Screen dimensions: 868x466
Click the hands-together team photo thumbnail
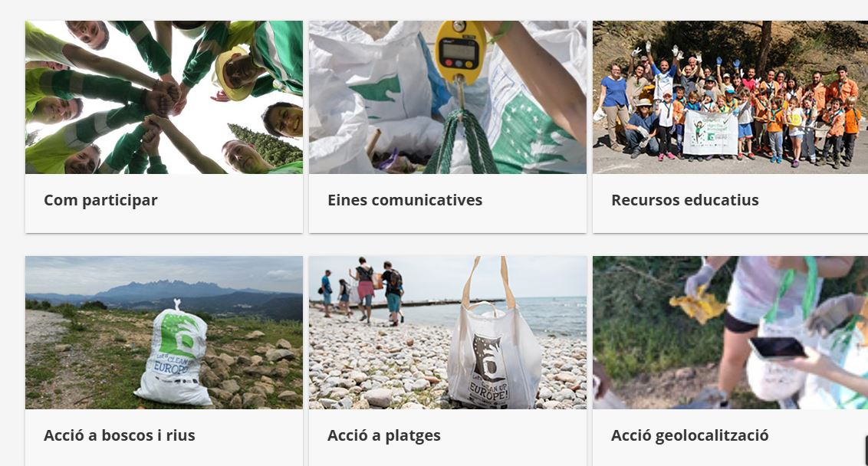pos(164,97)
